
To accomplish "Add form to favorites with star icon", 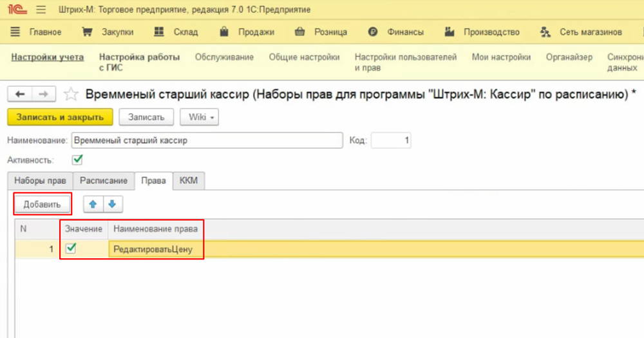I will coord(71,95).
